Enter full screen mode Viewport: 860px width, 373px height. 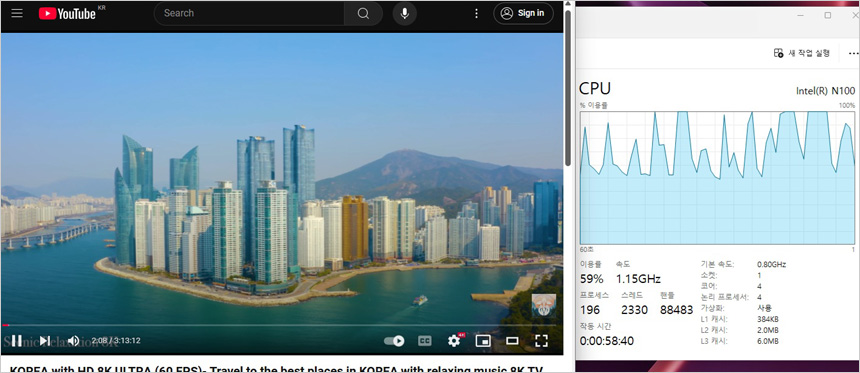pos(541,341)
